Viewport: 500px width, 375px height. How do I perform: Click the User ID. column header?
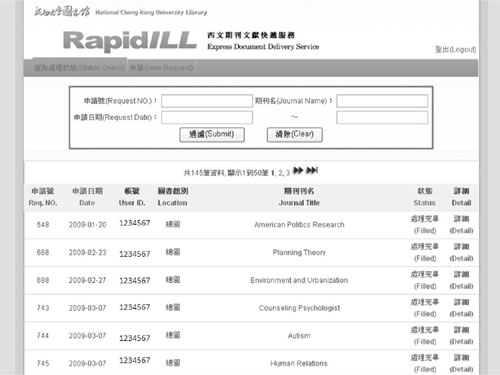coord(132,197)
